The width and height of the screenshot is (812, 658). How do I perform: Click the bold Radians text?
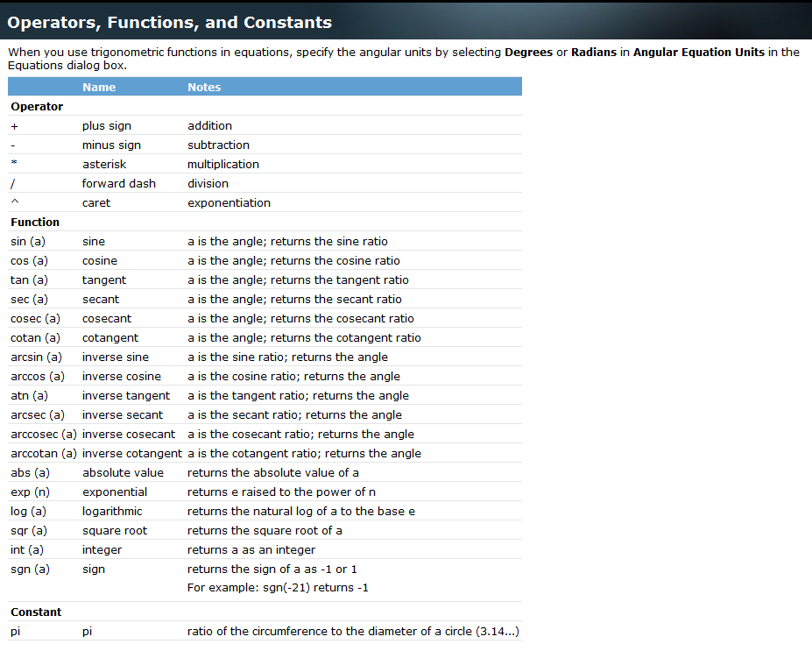[x=596, y=52]
